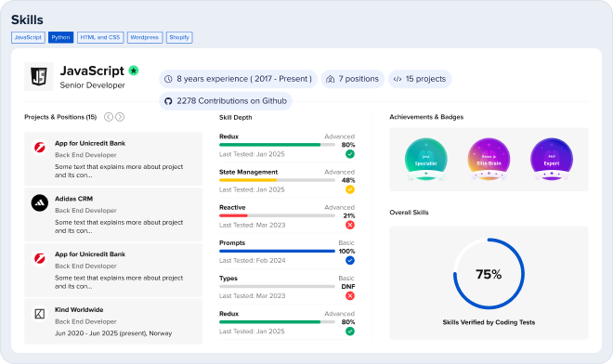
Task: Click yellow check for State Management
Action: 350,189
